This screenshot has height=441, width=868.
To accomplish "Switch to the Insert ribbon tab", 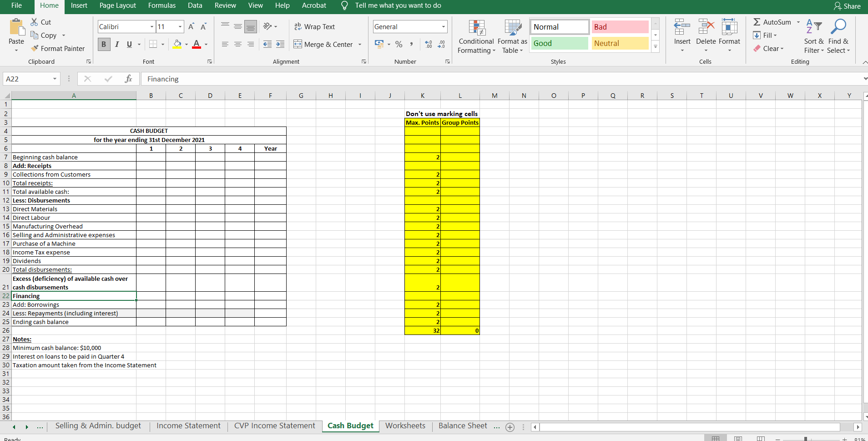I will 79,5.
